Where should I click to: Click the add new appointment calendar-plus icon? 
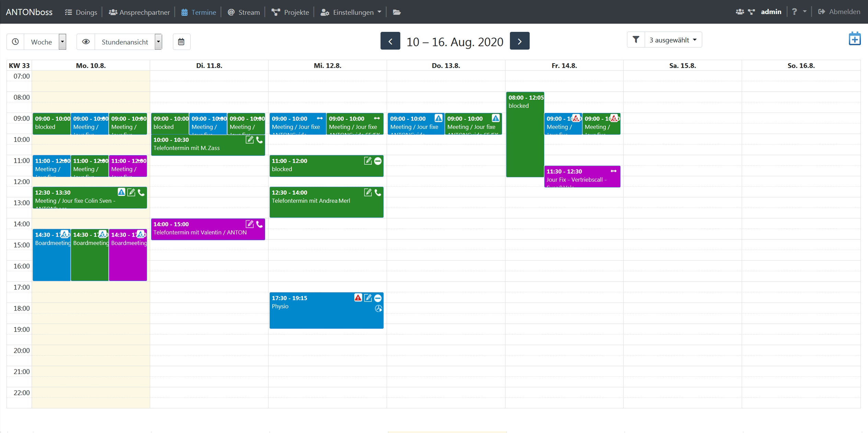coord(854,39)
